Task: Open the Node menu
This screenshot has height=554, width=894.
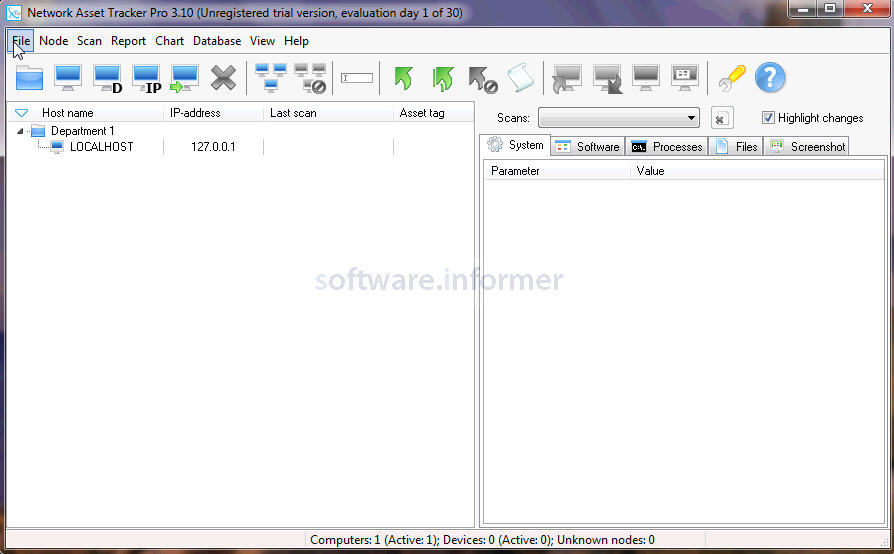Action: point(54,41)
